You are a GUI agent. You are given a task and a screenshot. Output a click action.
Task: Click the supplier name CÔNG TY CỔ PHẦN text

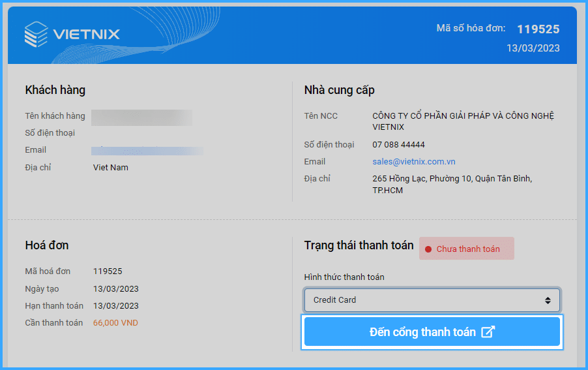click(463, 121)
